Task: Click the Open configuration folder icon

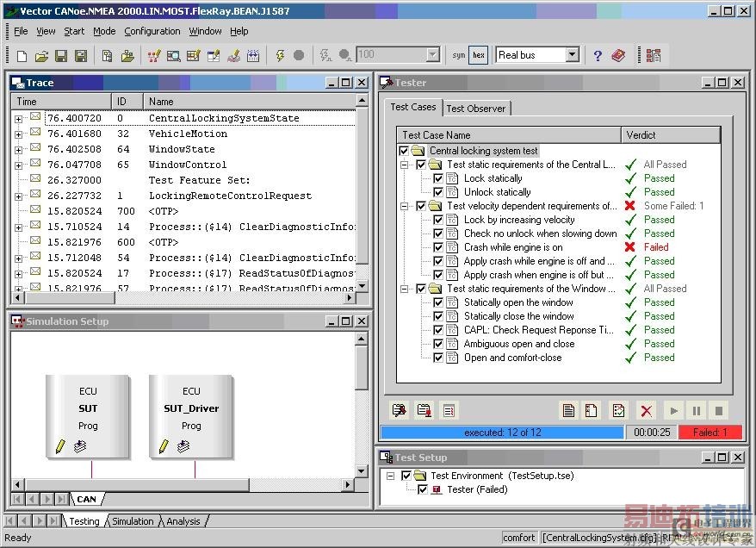Action: 42,56
